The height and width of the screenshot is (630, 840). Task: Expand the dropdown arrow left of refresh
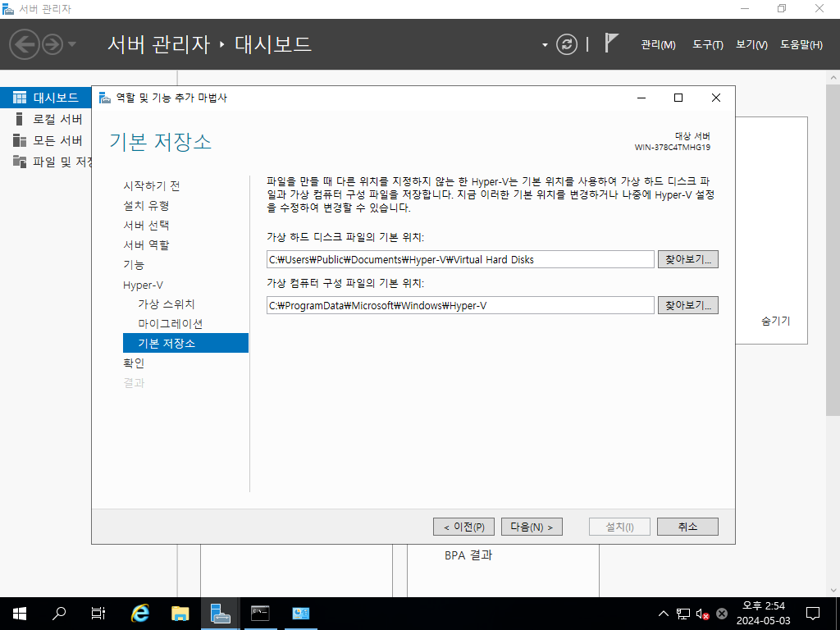(545, 45)
